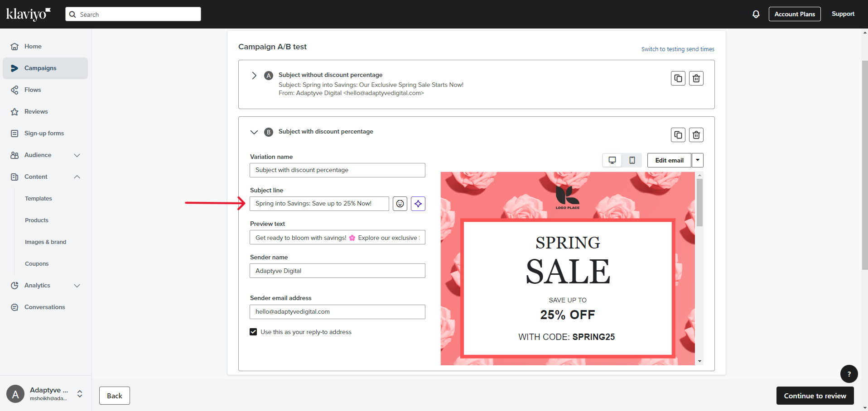The image size is (868, 411).
Task: Switch preview to mobile view
Action: click(x=632, y=160)
